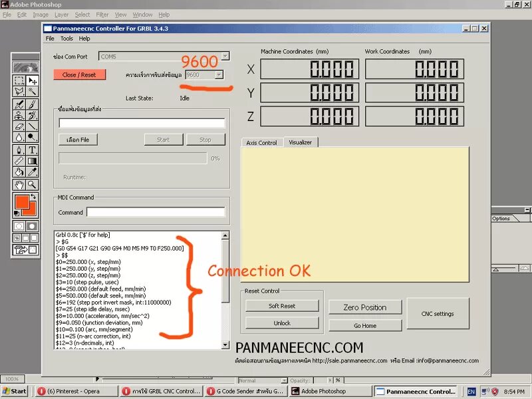Choose Standard Screen mode
The height and width of the screenshot is (399, 532).
coord(17,238)
